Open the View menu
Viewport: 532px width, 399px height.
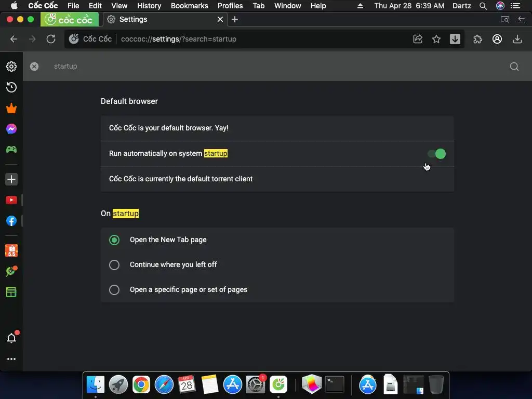[x=119, y=6]
